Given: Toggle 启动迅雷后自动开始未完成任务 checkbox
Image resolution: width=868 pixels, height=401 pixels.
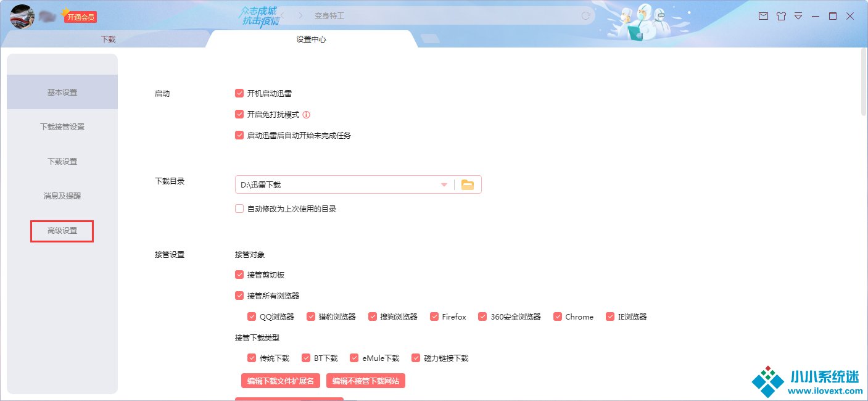Looking at the screenshot, I should tap(239, 135).
